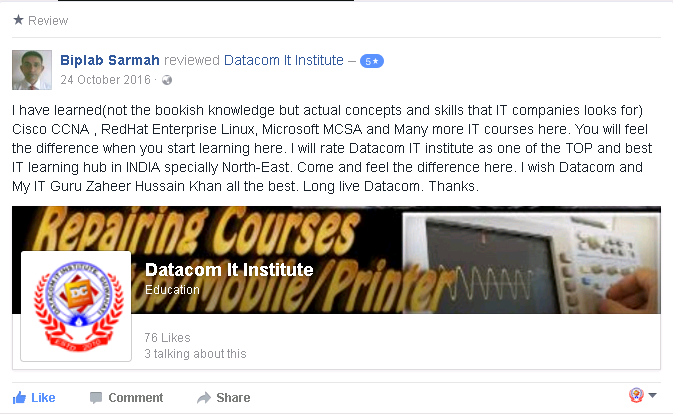Expand the post-as identity dropdown arrow
This screenshot has height=414, width=673.
click(652, 395)
